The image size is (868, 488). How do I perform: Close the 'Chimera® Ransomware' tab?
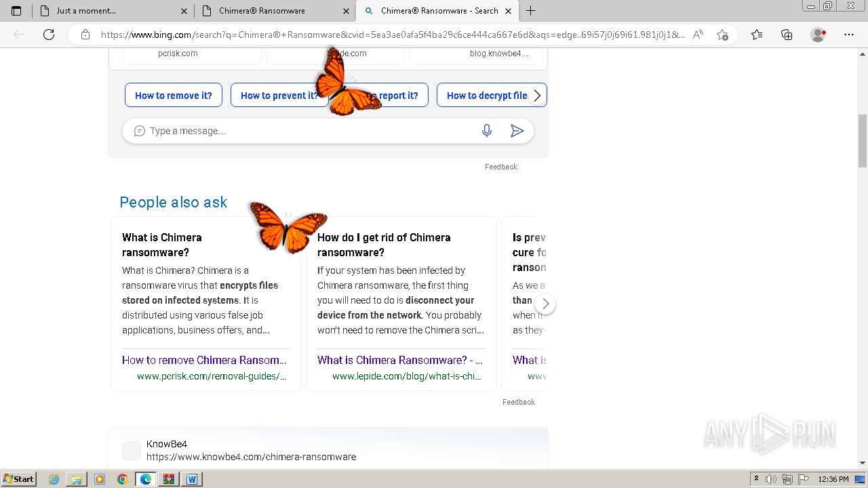347,11
